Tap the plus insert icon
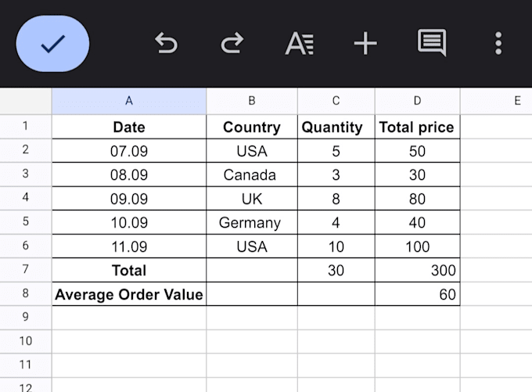Image resolution: width=532 pixels, height=392 pixels. (365, 43)
